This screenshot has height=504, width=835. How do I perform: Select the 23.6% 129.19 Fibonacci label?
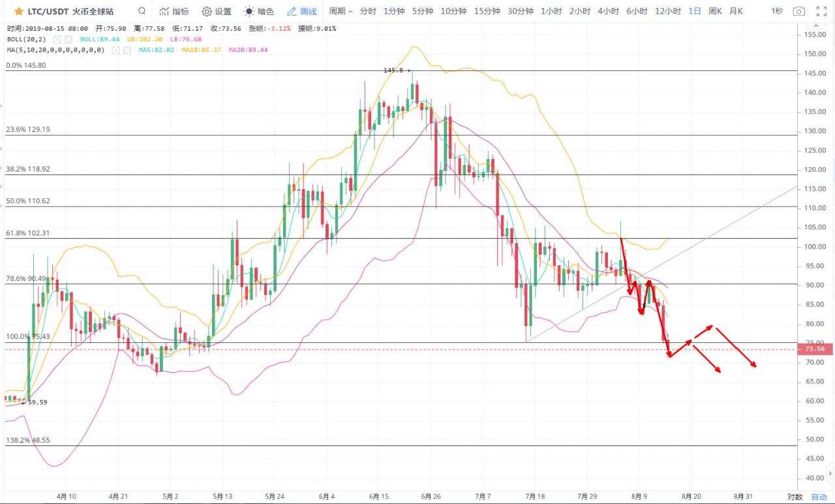(x=28, y=130)
